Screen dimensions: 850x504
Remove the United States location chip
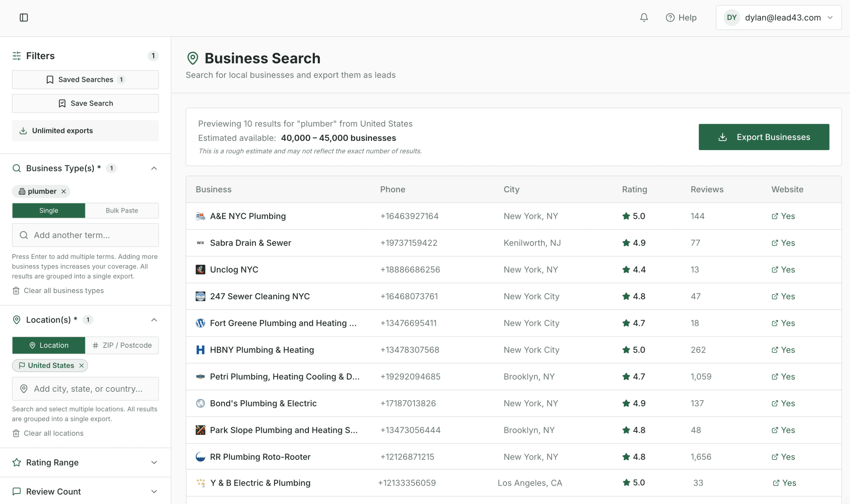coord(81,365)
